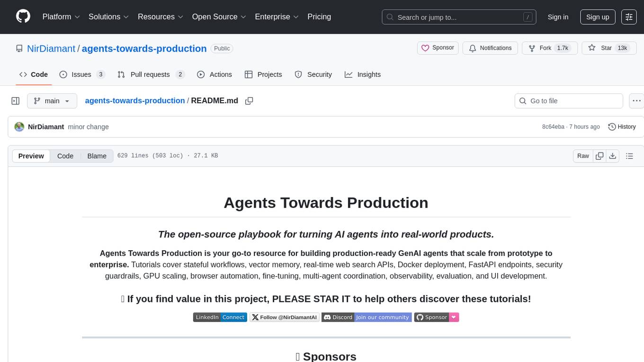
Task: Click the 629 lines file info text
Action: (x=168, y=156)
